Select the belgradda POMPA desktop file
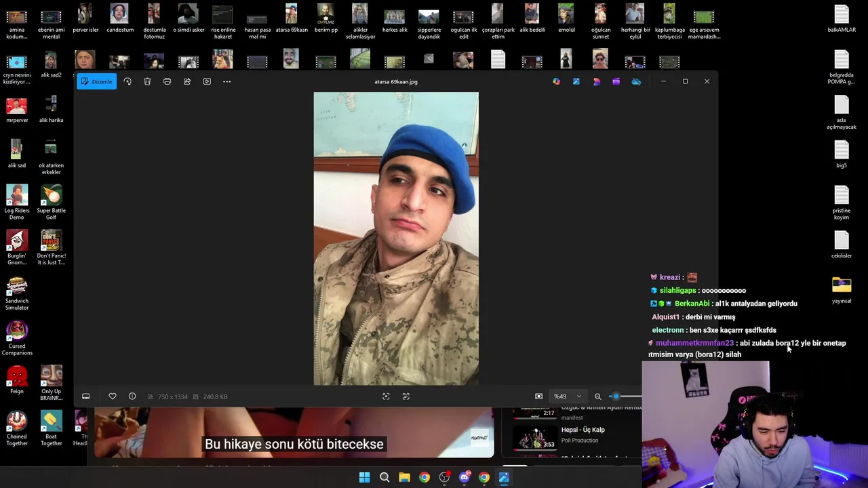The height and width of the screenshot is (488, 868). click(842, 66)
